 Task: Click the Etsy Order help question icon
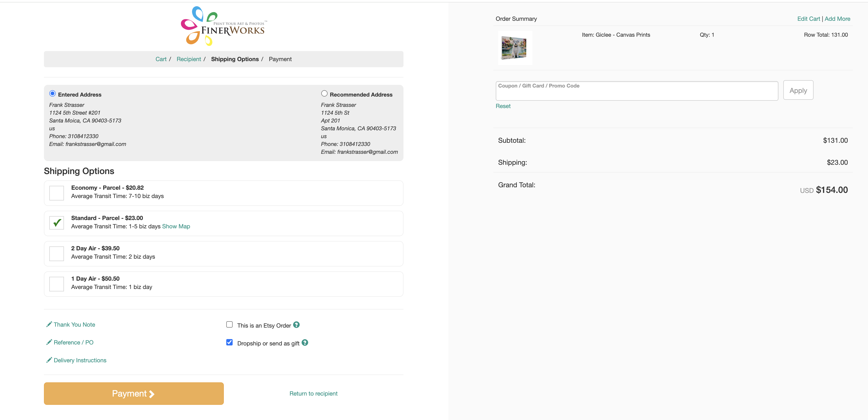pyautogui.click(x=296, y=324)
